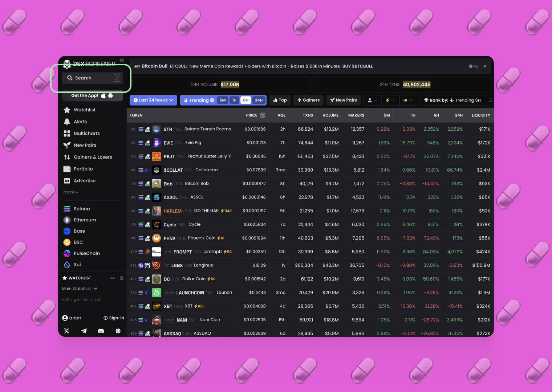Click the '40,802,445' 24H TXNS value
Viewport: 552px width, 392px height.
coord(417,85)
